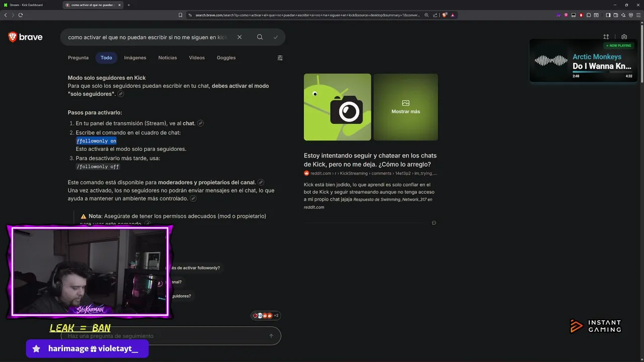This screenshot has width=644, height=362.
Task: Open the Leo AI sparkle icon
Action: point(623,15)
